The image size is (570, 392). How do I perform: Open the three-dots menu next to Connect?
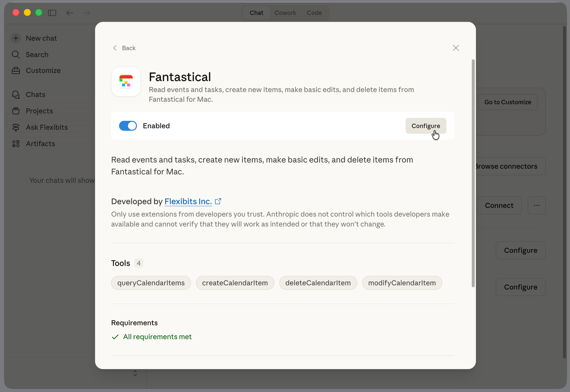point(537,205)
